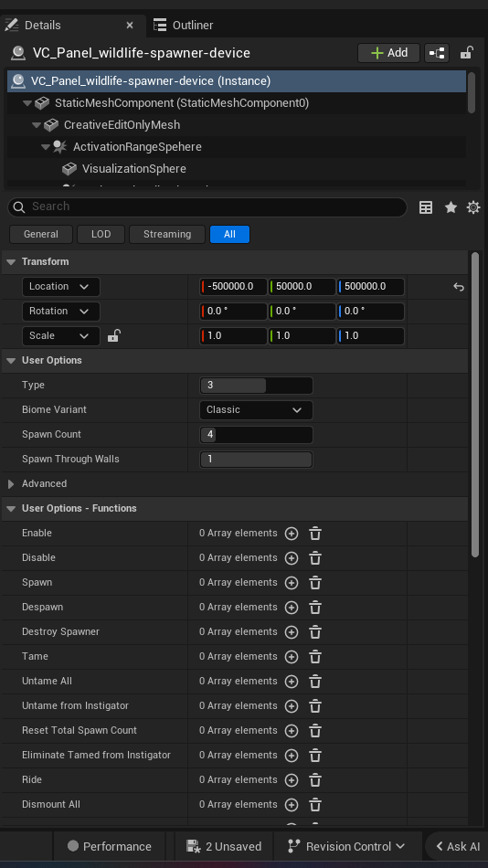Add element to Enable array

[292, 534]
